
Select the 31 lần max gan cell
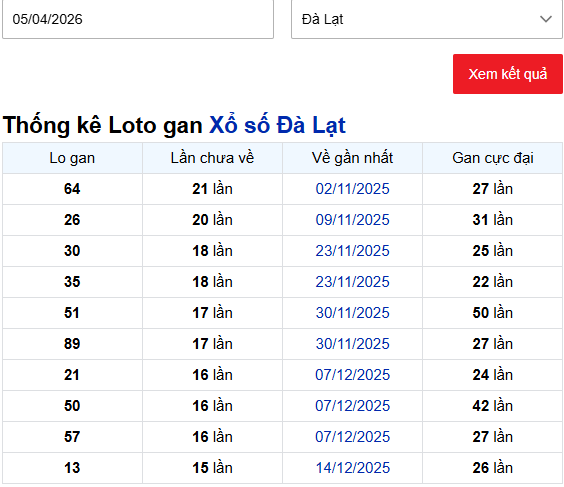click(x=493, y=220)
